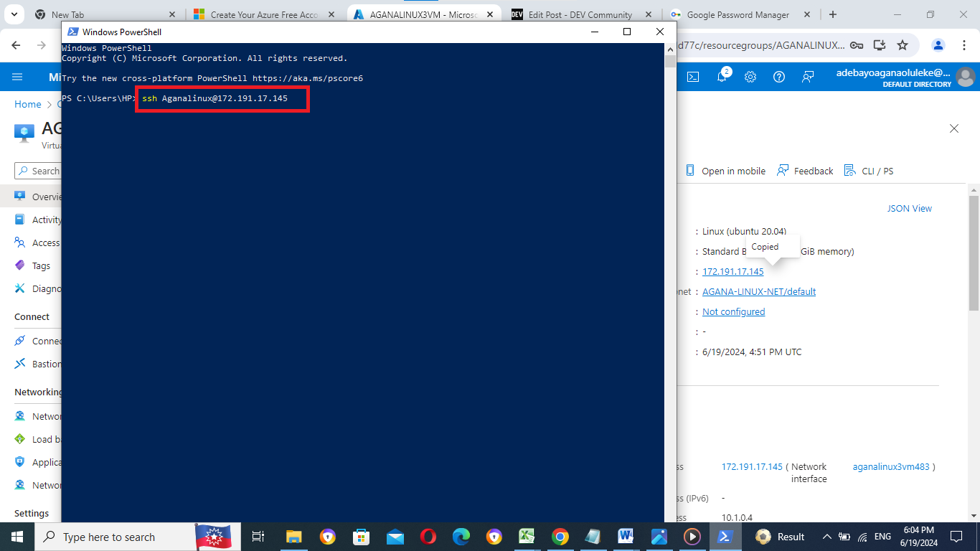The height and width of the screenshot is (551, 980).
Task: Open the Chrome profile icon
Action: pyautogui.click(x=938, y=45)
